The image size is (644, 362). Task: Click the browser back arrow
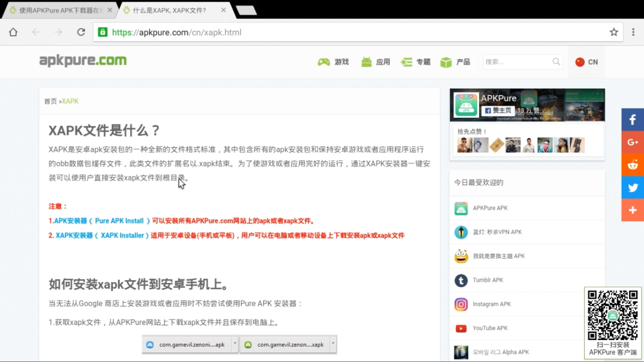(x=36, y=32)
